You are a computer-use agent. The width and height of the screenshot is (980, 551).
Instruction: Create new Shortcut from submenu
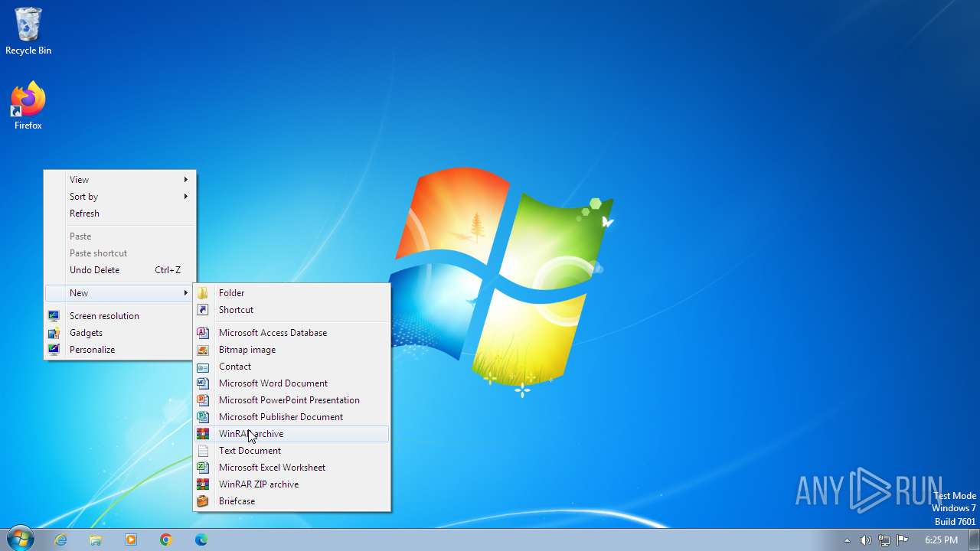click(x=292, y=310)
